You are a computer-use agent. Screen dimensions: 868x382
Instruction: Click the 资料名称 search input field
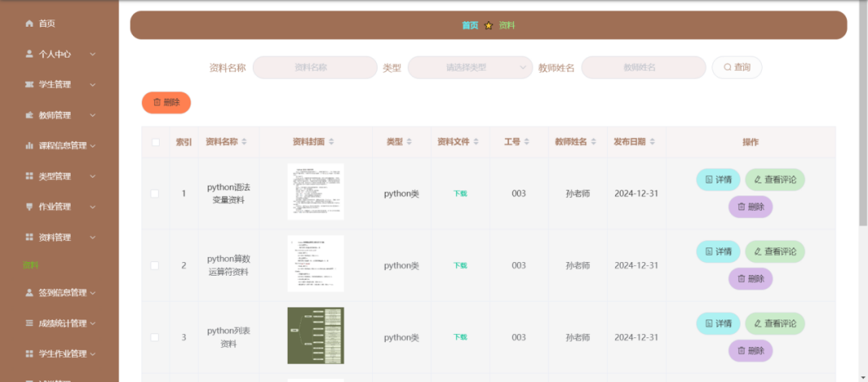[x=314, y=68]
